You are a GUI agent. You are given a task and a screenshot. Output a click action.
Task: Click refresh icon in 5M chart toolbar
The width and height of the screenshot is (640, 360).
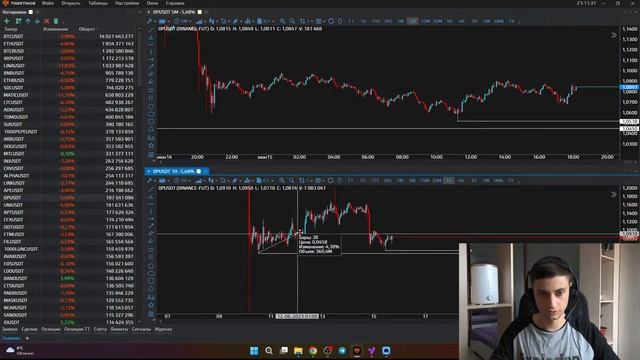331,21
